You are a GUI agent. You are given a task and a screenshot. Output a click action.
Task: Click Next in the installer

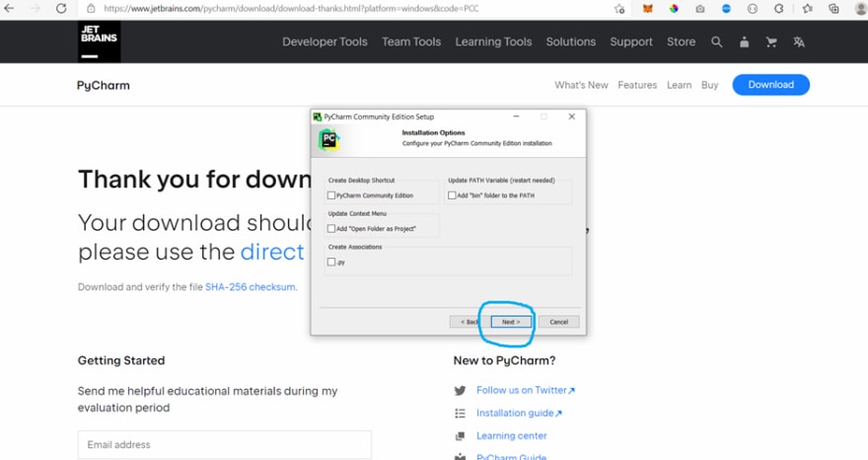point(511,322)
